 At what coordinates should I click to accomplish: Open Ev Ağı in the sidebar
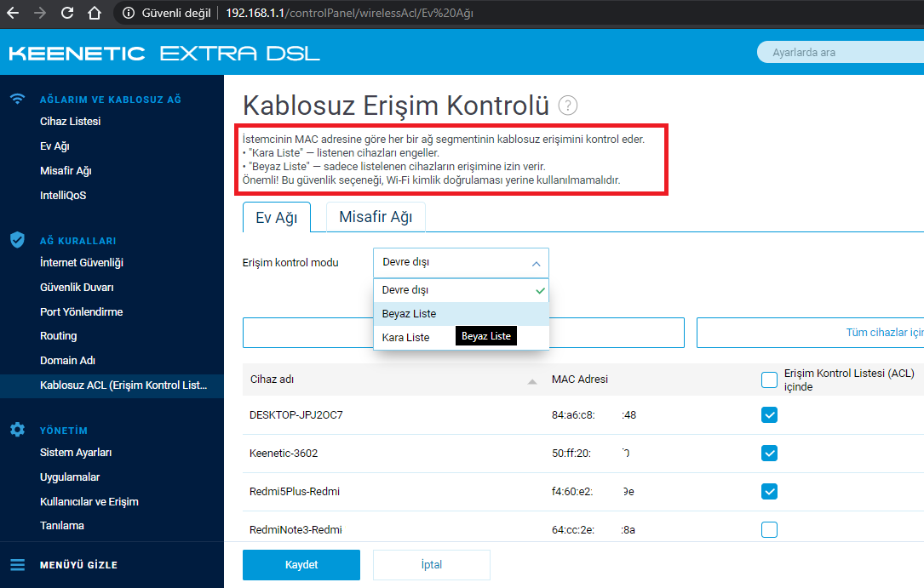pyautogui.click(x=55, y=146)
